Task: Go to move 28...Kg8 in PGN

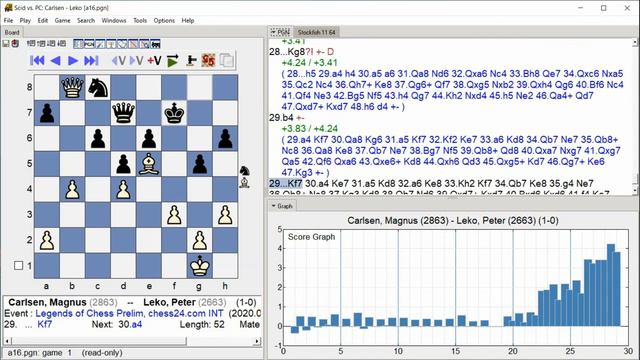Action: (x=287, y=52)
